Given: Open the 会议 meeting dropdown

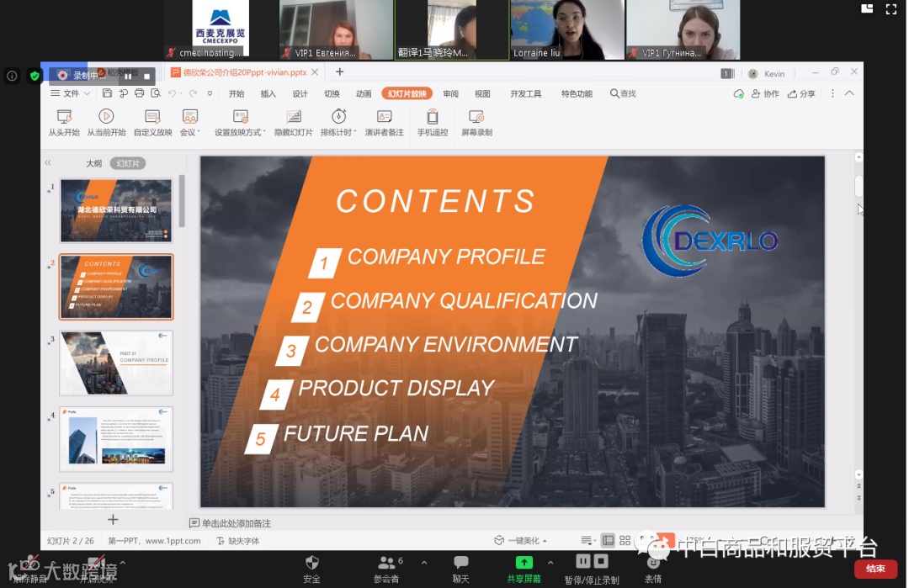Looking at the screenshot, I should pyautogui.click(x=190, y=122).
